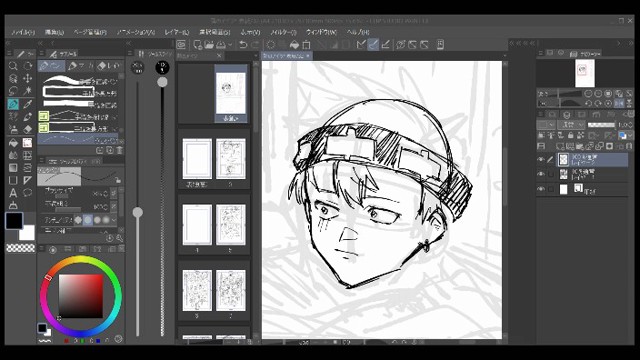Image resolution: width=640 pixels, height=360 pixels.
Task: Toggle edit box beside paper layer
Action: (551, 189)
